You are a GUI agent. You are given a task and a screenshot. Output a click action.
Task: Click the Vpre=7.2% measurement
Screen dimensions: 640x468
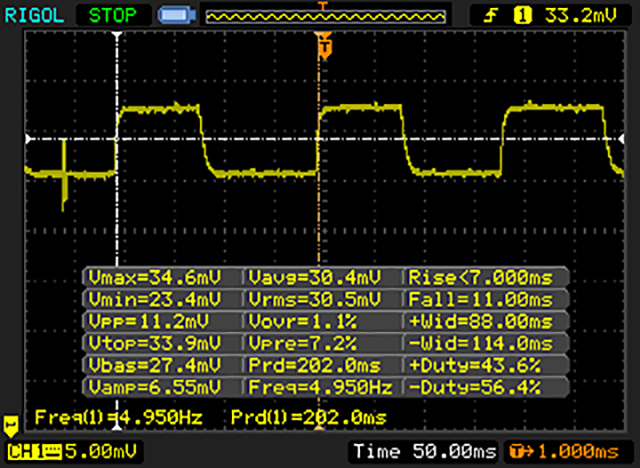click(303, 343)
